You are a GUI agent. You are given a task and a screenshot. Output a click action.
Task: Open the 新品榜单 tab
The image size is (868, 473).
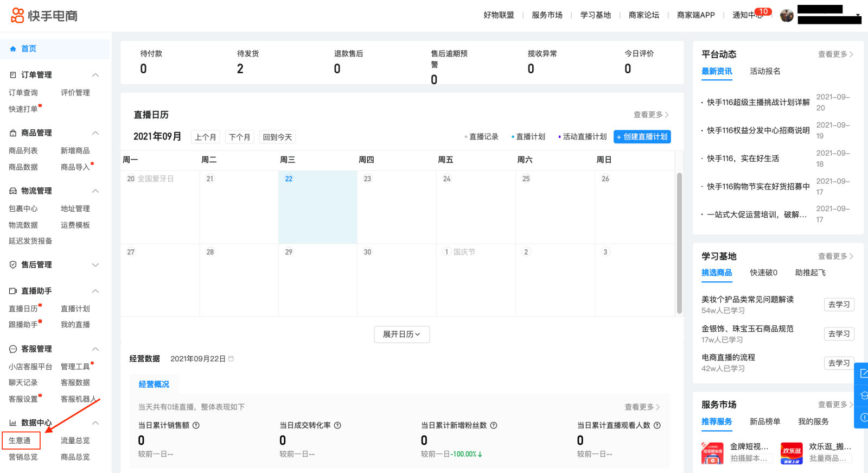click(x=765, y=421)
